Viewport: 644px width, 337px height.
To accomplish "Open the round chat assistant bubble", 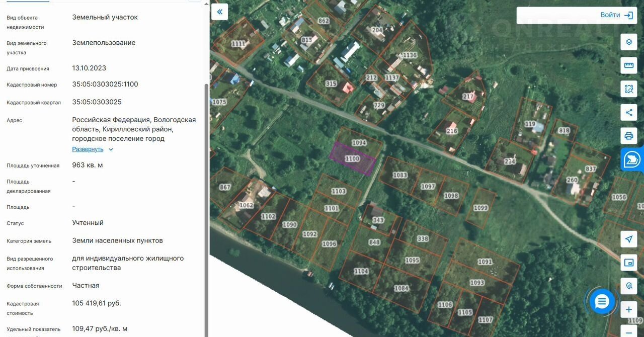I will pos(602,302).
